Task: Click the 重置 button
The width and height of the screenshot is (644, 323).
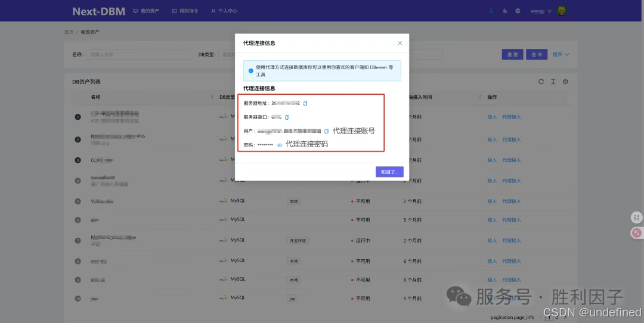Action: 513,55
